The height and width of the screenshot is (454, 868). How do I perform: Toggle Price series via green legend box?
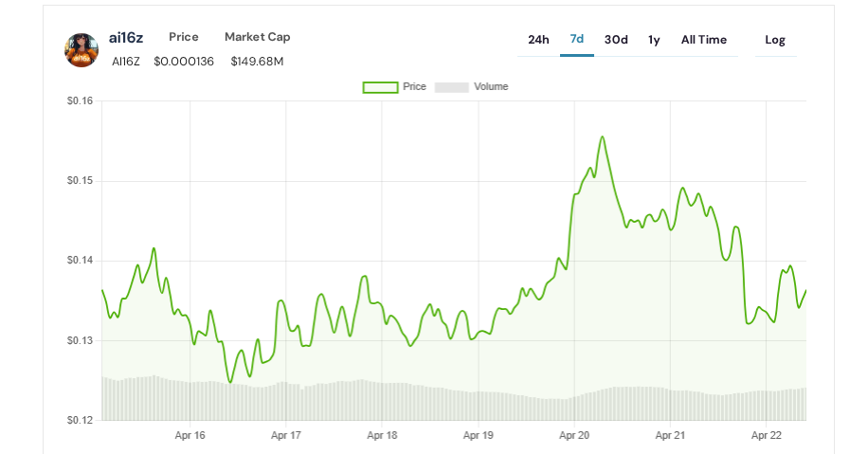tap(380, 87)
